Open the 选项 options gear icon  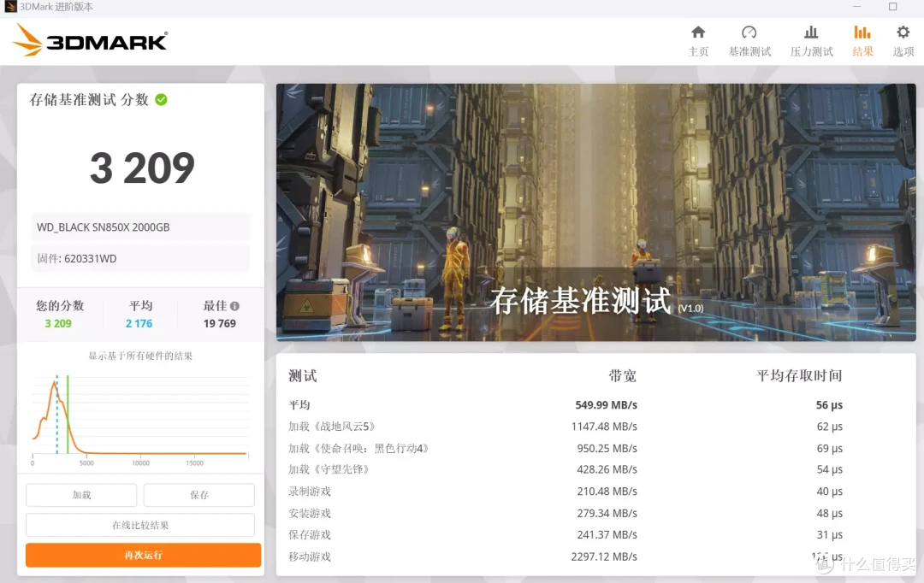pos(903,32)
